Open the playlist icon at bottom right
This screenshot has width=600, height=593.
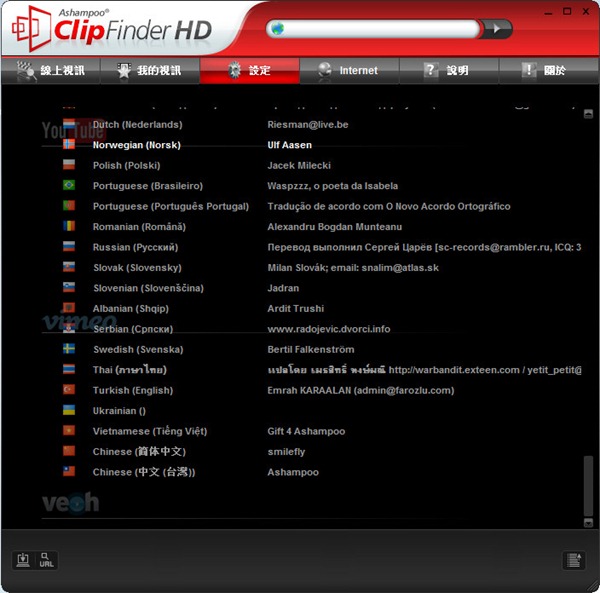pos(574,560)
